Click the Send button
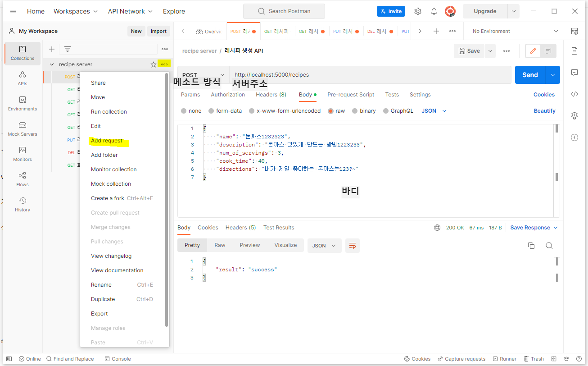The width and height of the screenshot is (588, 366). [x=530, y=75]
